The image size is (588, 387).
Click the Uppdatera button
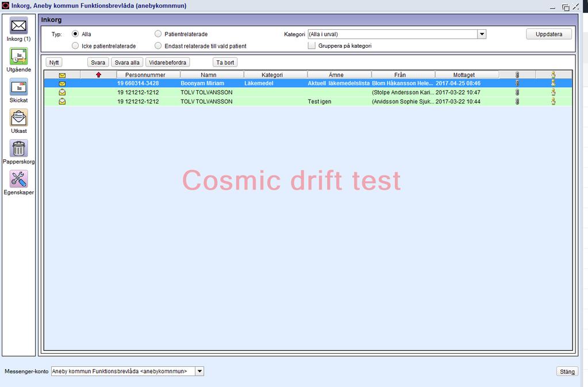click(549, 34)
